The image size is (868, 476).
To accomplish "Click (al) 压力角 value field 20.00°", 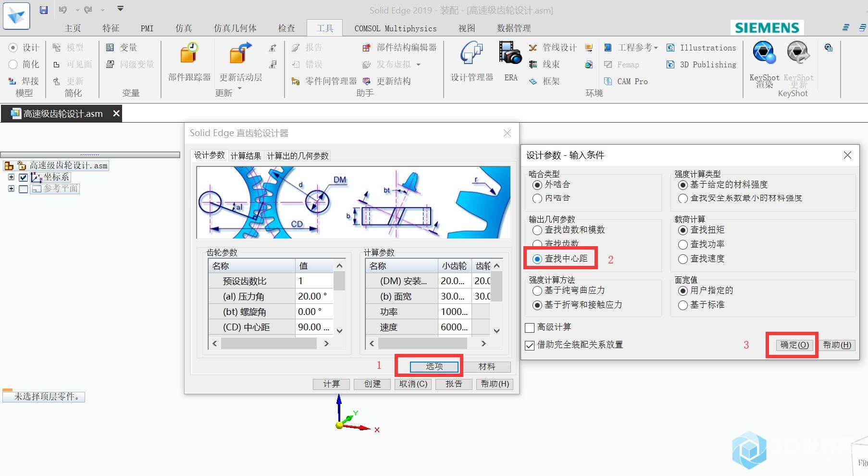I will click(314, 296).
